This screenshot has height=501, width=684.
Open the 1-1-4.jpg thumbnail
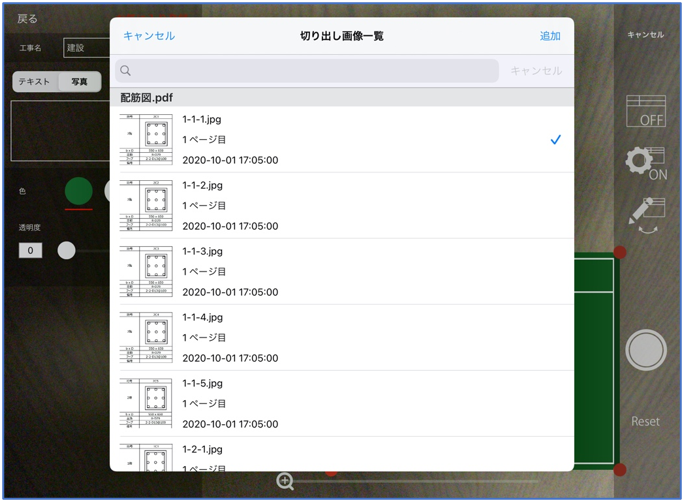(146, 338)
